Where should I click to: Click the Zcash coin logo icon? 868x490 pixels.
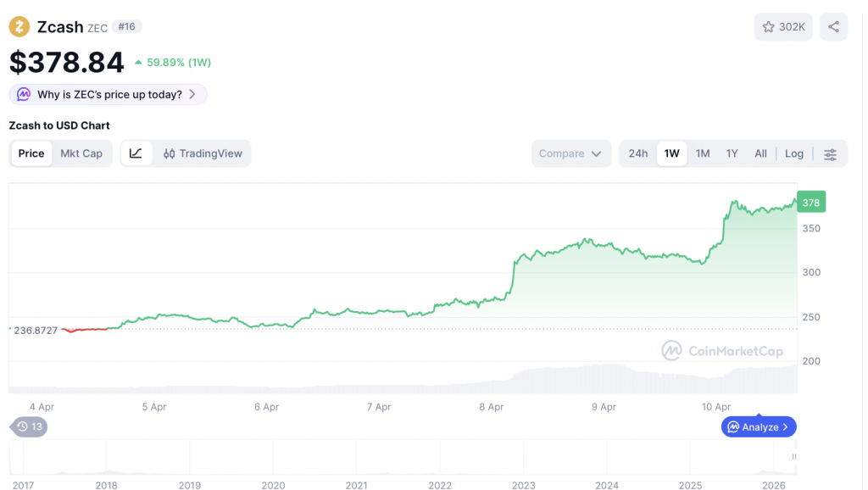(x=19, y=27)
